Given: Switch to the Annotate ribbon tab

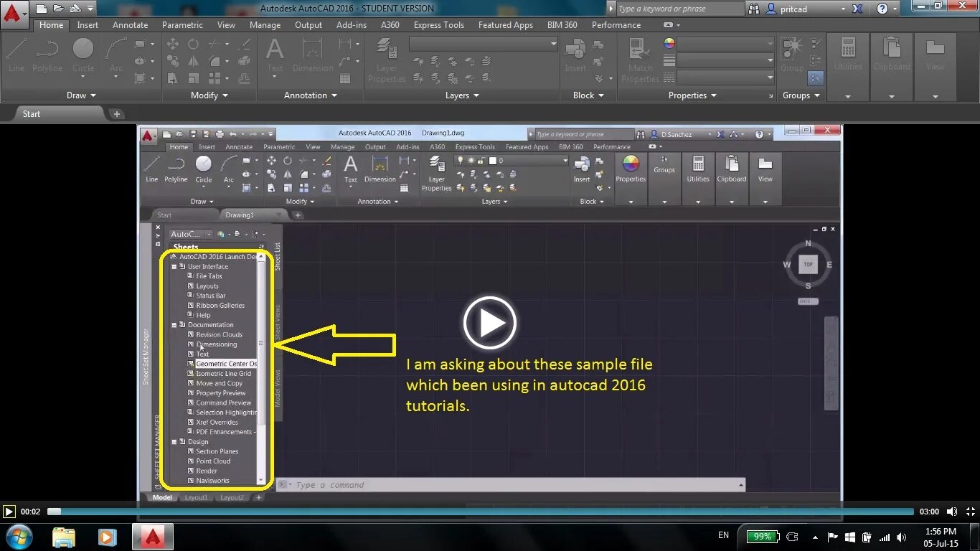Looking at the screenshot, I should 131,25.
